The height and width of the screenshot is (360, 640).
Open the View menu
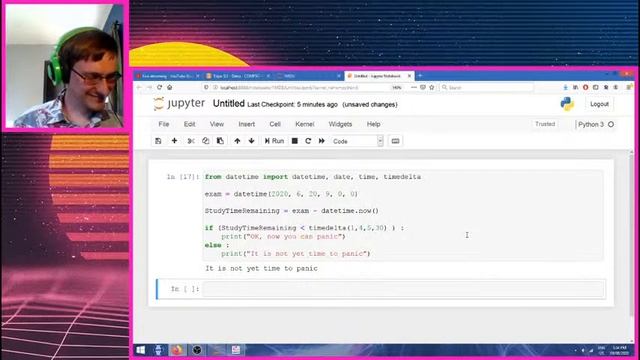tap(217, 124)
